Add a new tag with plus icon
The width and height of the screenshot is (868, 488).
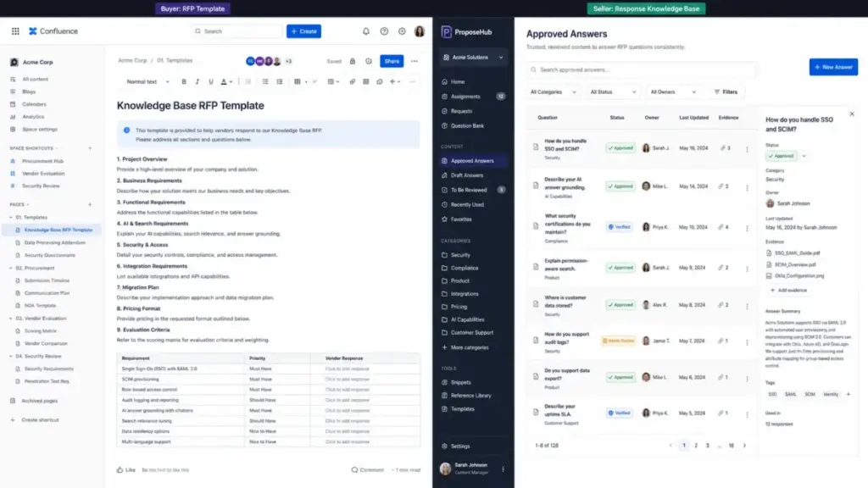pyautogui.click(x=848, y=395)
